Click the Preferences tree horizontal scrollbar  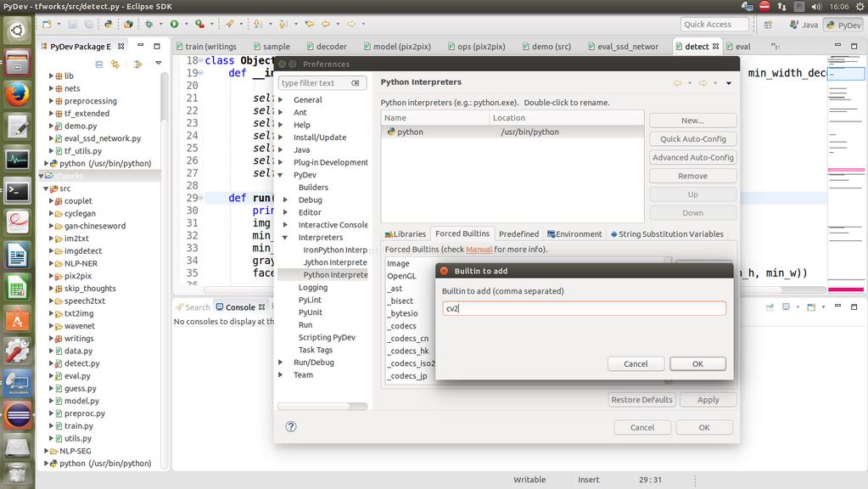pyautogui.click(x=322, y=406)
